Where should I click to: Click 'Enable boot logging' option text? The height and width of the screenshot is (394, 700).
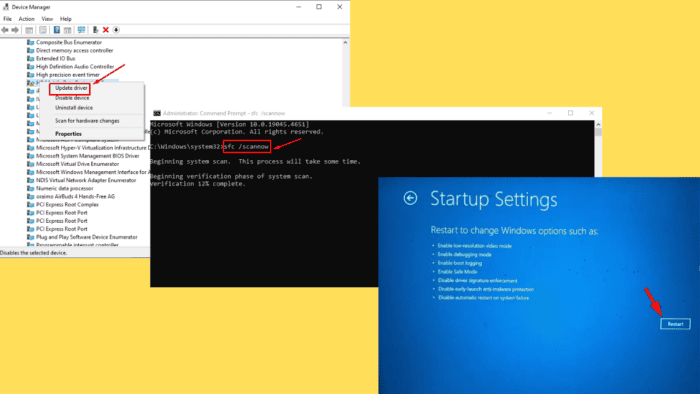coord(460,263)
